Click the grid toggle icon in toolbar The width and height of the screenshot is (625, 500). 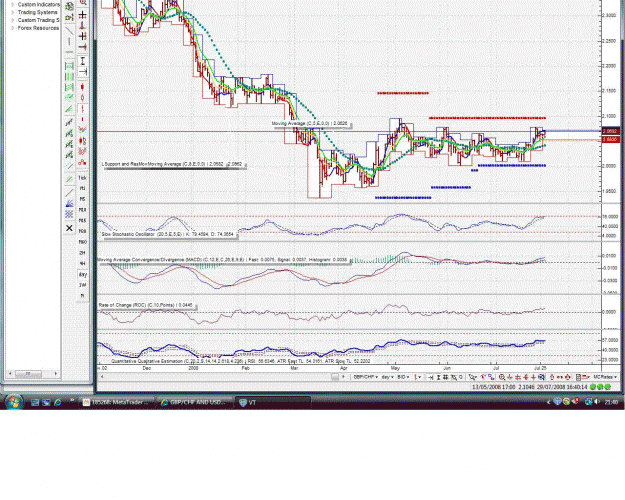click(x=446, y=377)
